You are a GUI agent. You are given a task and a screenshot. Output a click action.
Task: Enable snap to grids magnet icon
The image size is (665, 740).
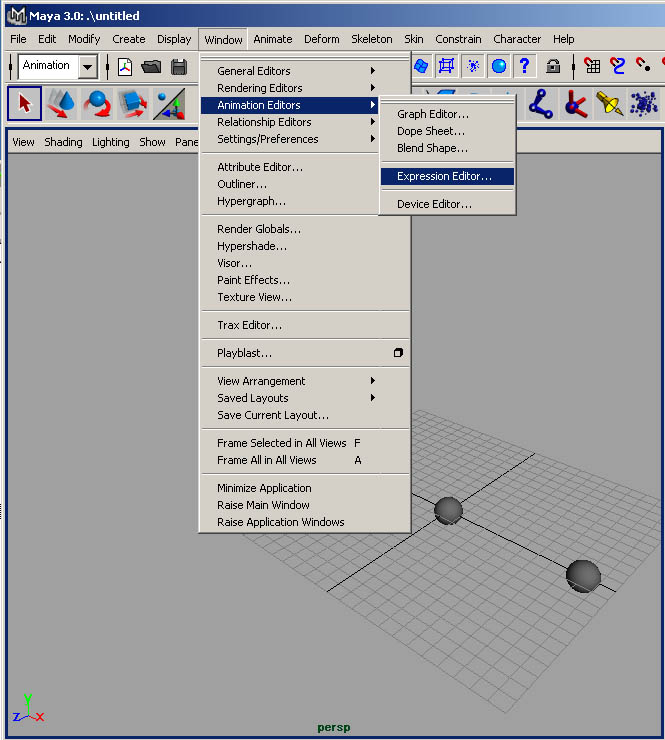(x=592, y=65)
